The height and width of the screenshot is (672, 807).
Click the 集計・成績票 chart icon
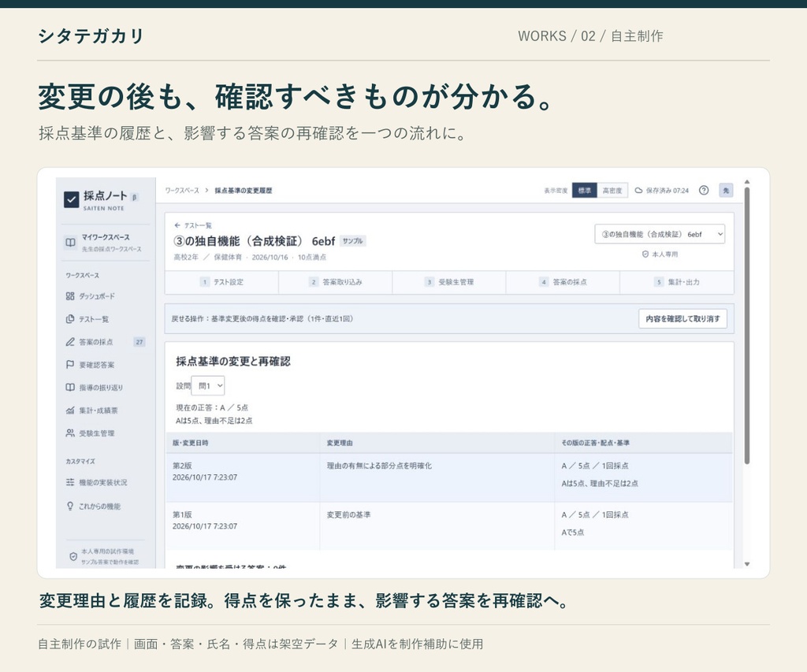point(70,410)
